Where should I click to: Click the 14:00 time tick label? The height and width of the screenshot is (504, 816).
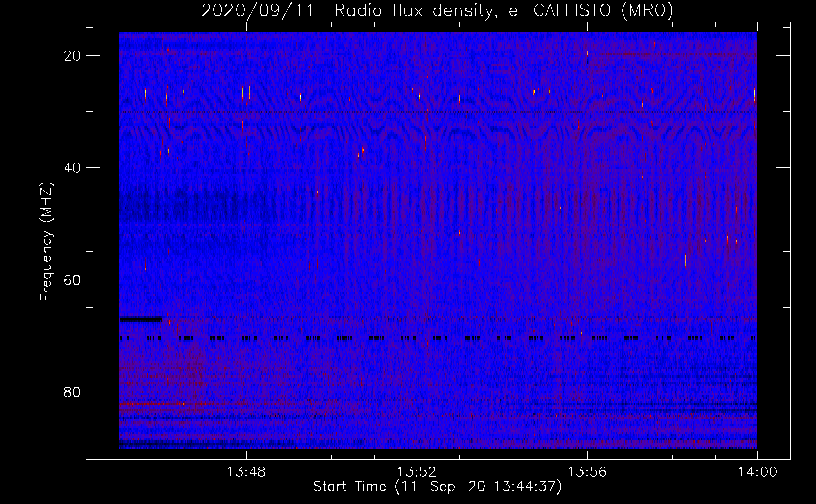click(757, 472)
